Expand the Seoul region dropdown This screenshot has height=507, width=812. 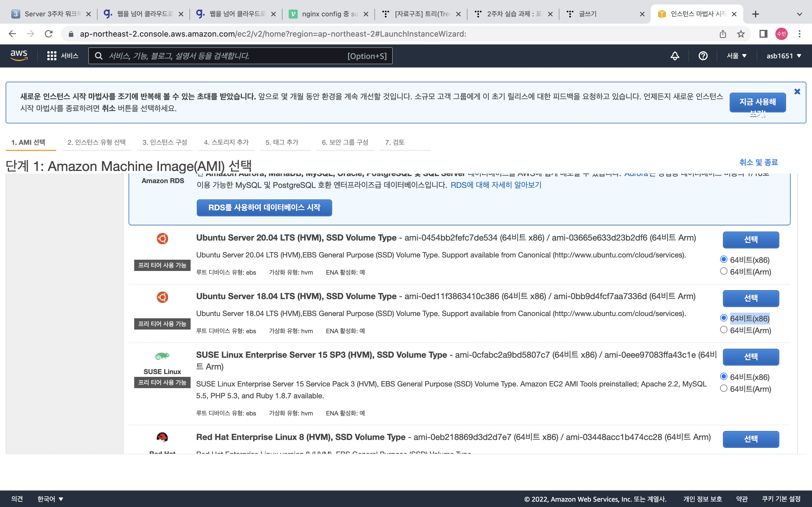[x=736, y=56]
